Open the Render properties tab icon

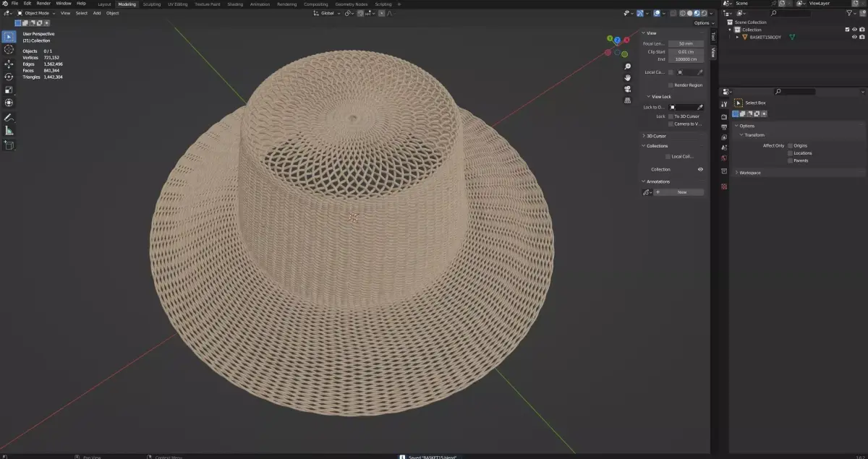[x=724, y=116]
